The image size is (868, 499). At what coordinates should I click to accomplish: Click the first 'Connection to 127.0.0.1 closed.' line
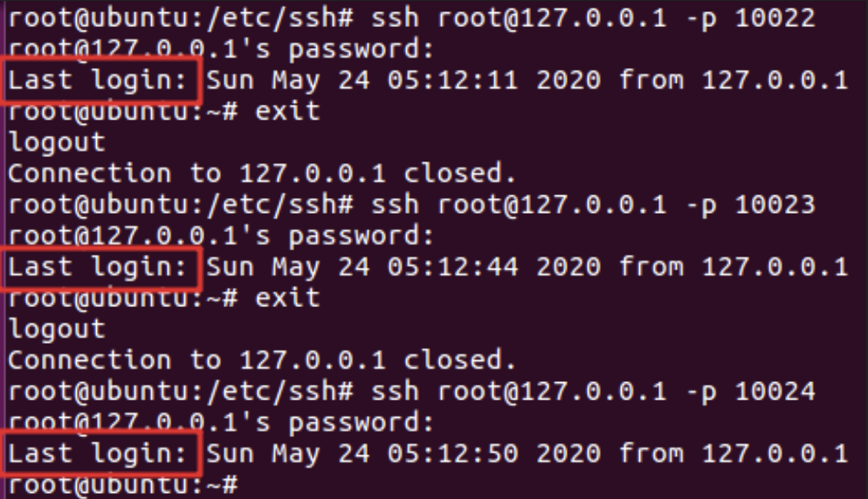click(x=262, y=174)
